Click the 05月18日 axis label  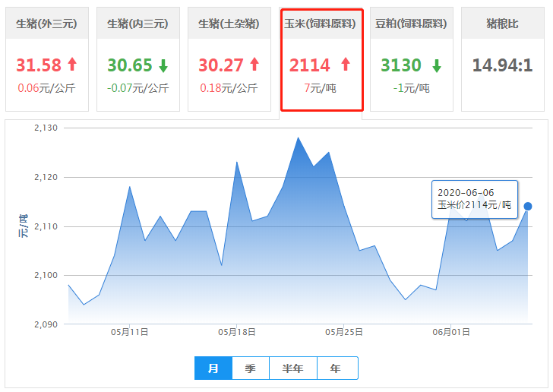tap(236, 332)
